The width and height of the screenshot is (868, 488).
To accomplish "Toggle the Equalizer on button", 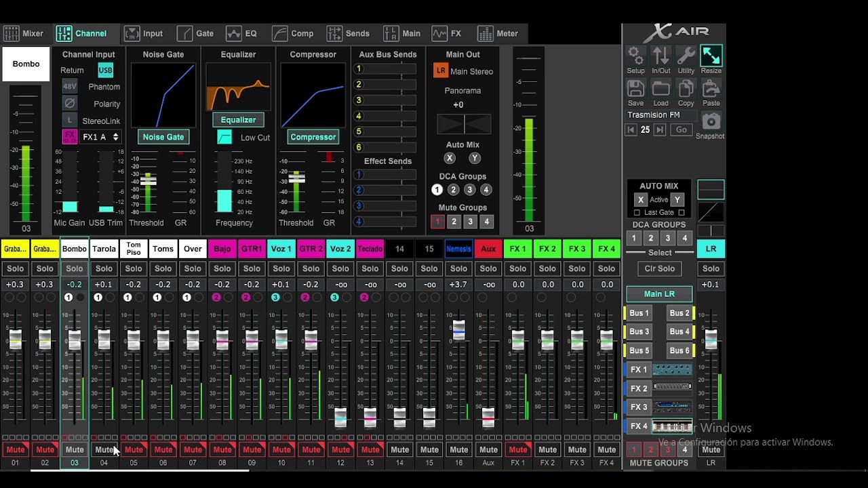I will click(x=238, y=120).
